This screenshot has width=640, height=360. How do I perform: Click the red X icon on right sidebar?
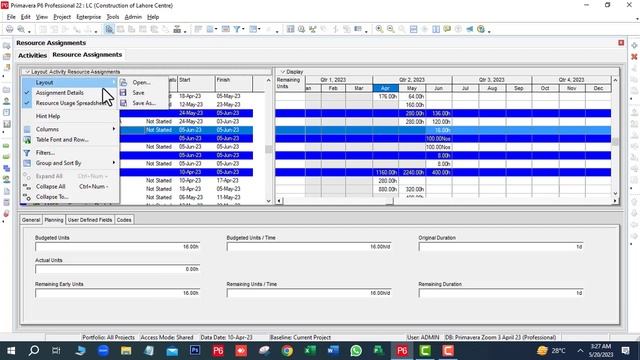(x=634, y=57)
